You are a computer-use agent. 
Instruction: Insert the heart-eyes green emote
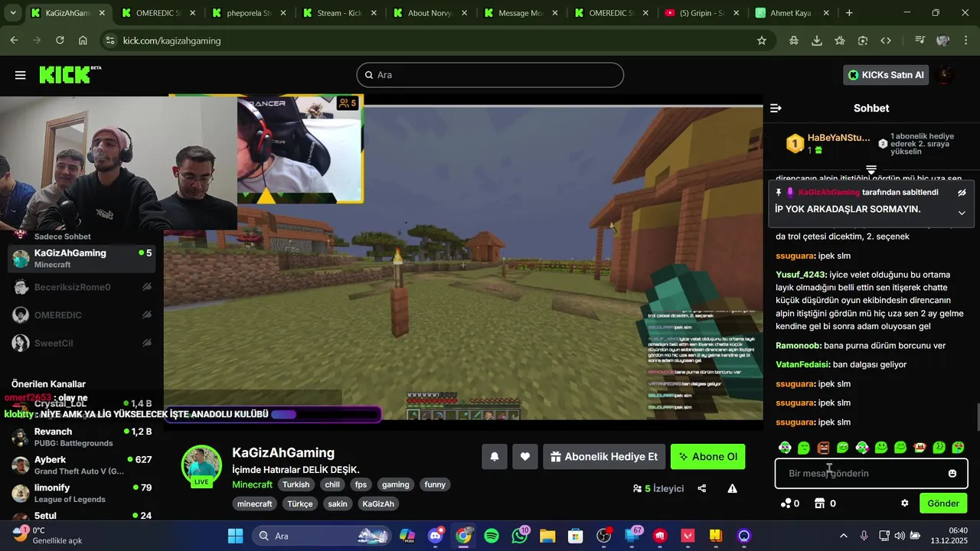pyautogui.click(x=958, y=447)
